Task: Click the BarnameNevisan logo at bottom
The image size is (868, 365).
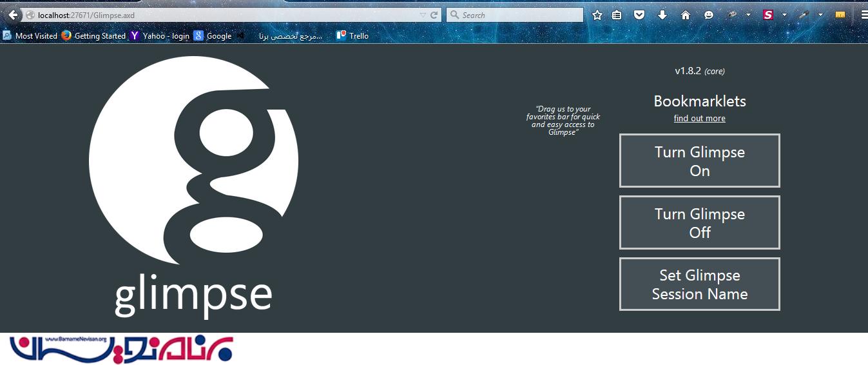Action: 121,349
